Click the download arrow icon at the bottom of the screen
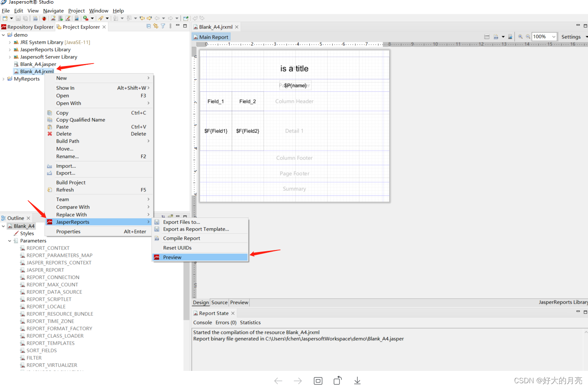 coord(357,381)
